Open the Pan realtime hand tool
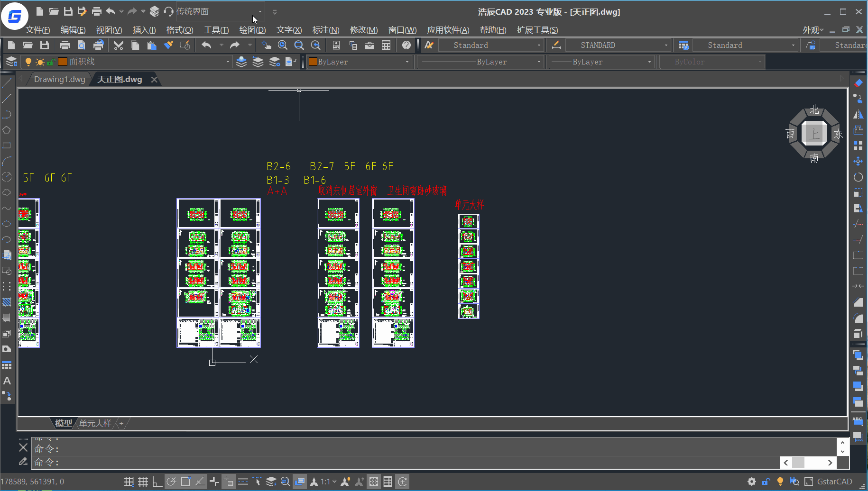The image size is (868, 491). coord(266,45)
